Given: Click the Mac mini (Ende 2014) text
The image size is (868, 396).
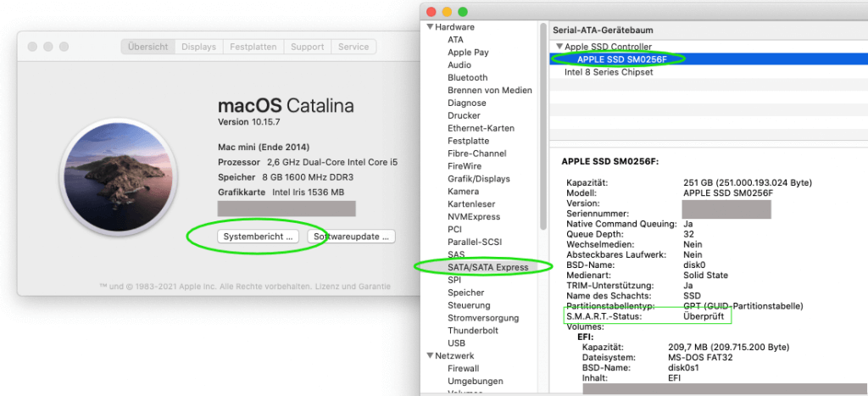Looking at the screenshot, I should point(264,148).
